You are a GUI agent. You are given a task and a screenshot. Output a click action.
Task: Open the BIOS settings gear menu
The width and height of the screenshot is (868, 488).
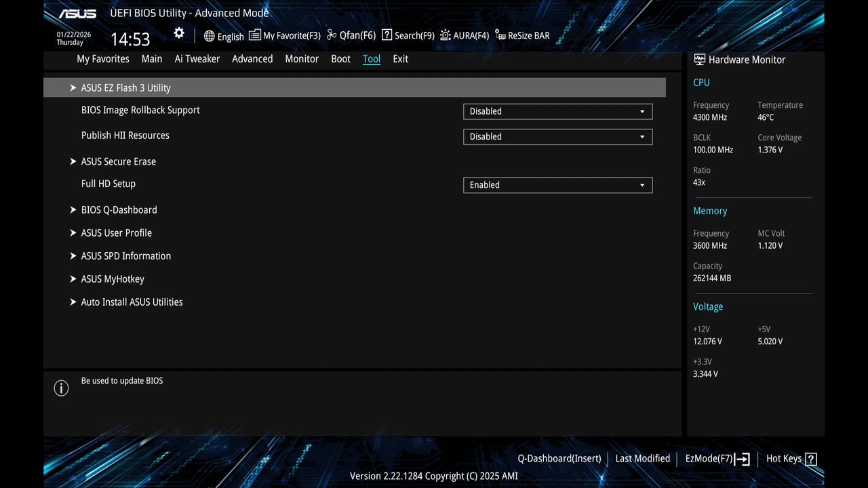(x=178, y=33)
